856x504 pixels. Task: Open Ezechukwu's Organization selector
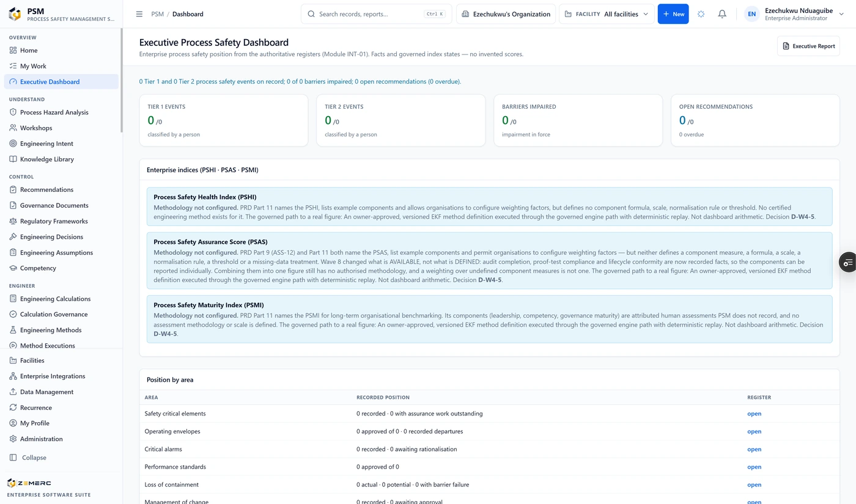coord(506,14)
